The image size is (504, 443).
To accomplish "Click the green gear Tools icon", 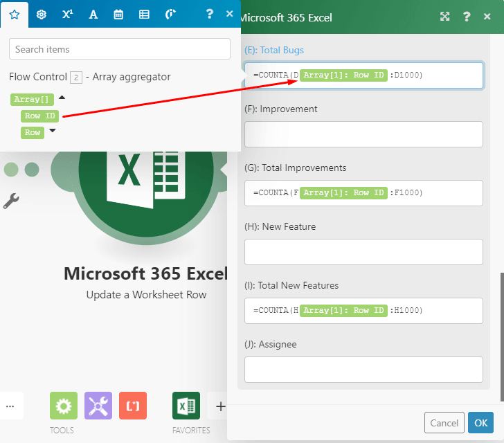I will coord(64,406).
